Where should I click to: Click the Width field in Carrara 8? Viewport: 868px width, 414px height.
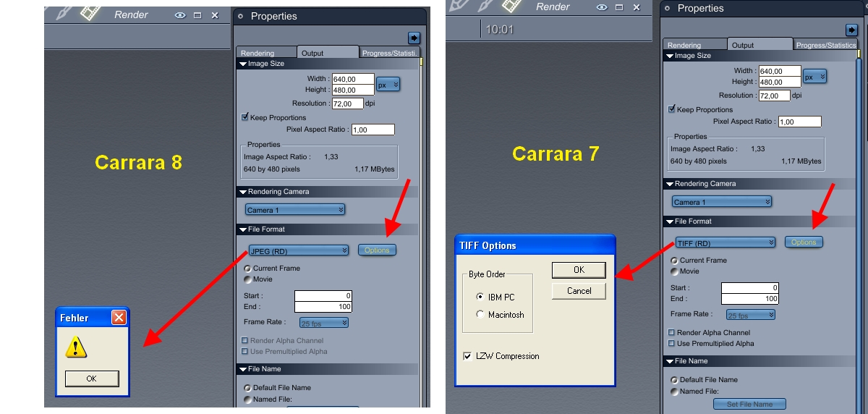click(353, 79)
